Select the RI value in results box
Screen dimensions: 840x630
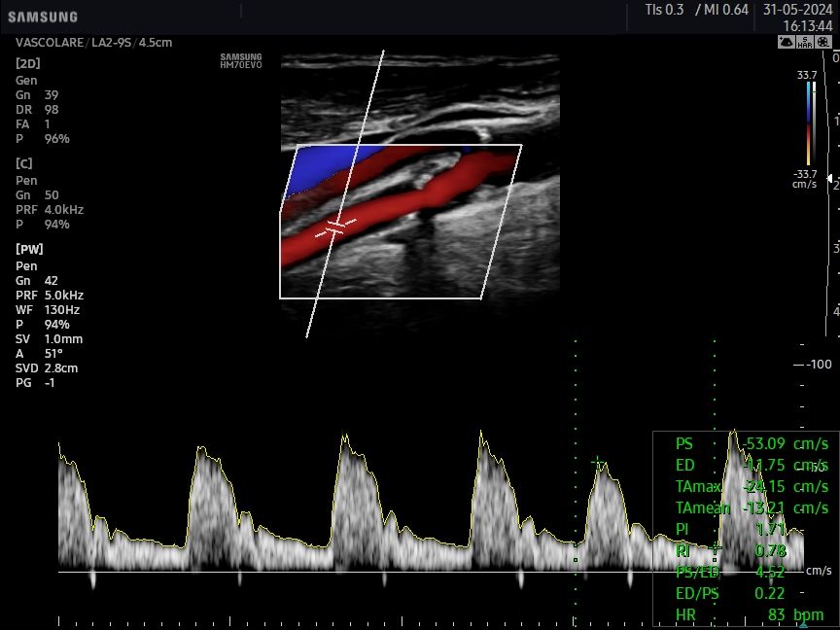pos(770,551)
